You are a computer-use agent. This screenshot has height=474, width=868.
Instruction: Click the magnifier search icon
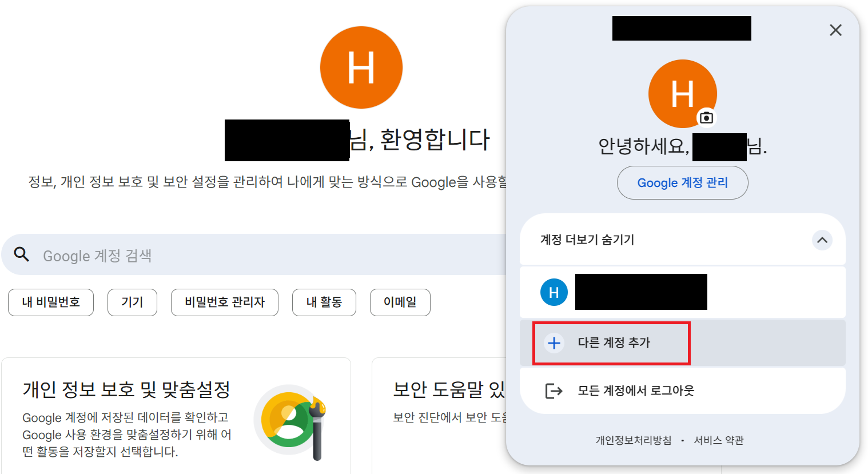(x=22, y=254)
